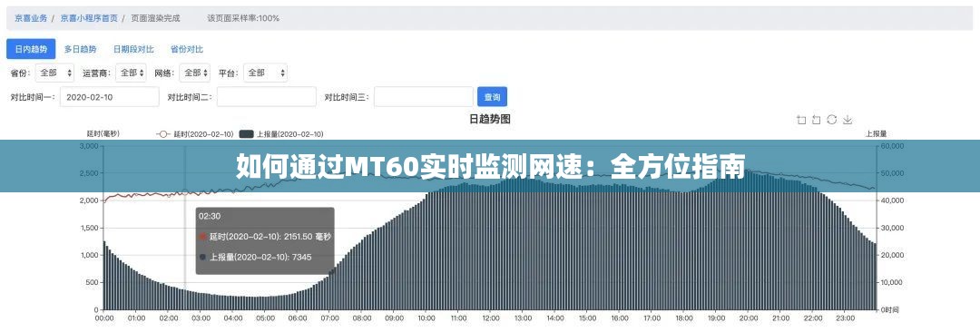This screenshot has width=980, height=332.
Task: Click the zoom reset (back) chart icon
Action: (816, 120)
